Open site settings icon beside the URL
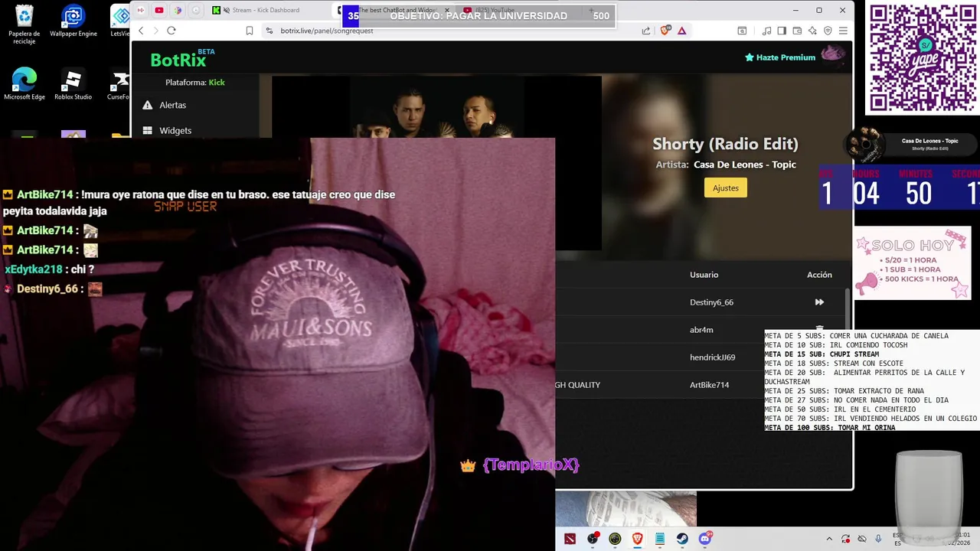The image size is (980, 551). 269,31
